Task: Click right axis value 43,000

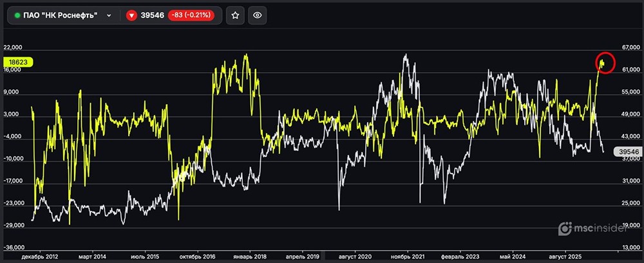Action: [x=631, y=136]
